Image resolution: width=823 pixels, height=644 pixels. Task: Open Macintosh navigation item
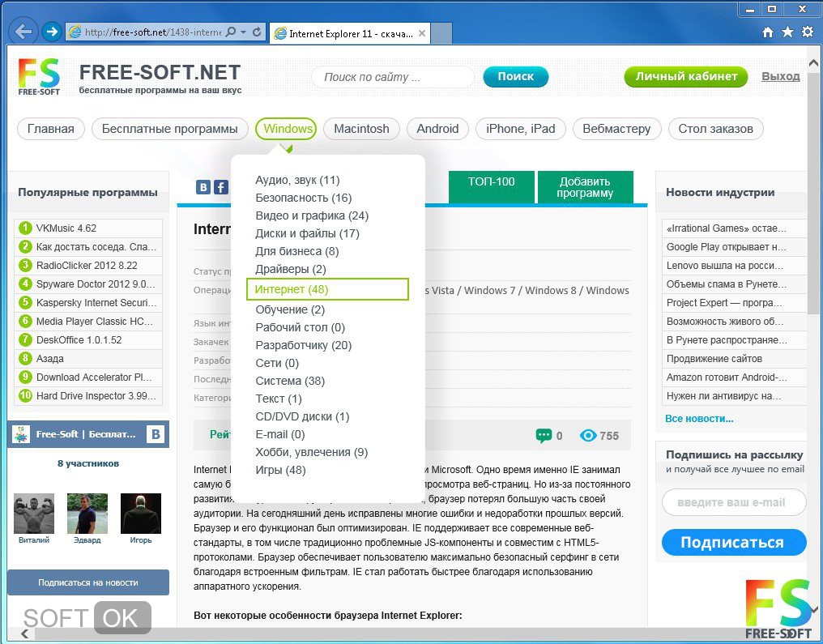pyautogui.click(x=361, y=129)
